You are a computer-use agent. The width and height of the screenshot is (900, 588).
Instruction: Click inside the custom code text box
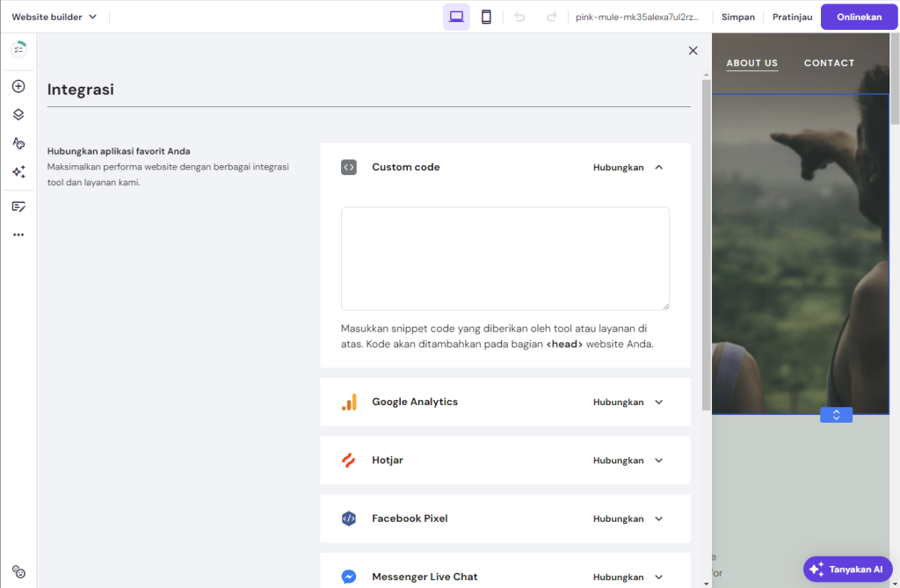click(x=504, y=258)
